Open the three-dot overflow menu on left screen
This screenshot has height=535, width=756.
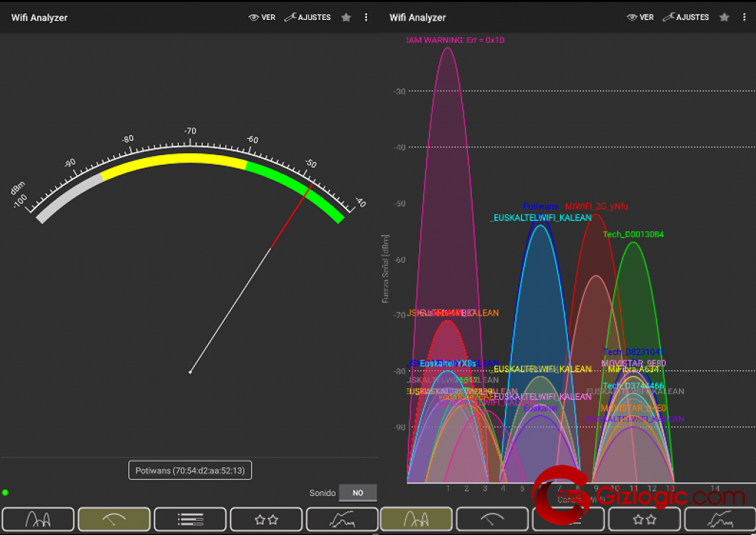366,18
